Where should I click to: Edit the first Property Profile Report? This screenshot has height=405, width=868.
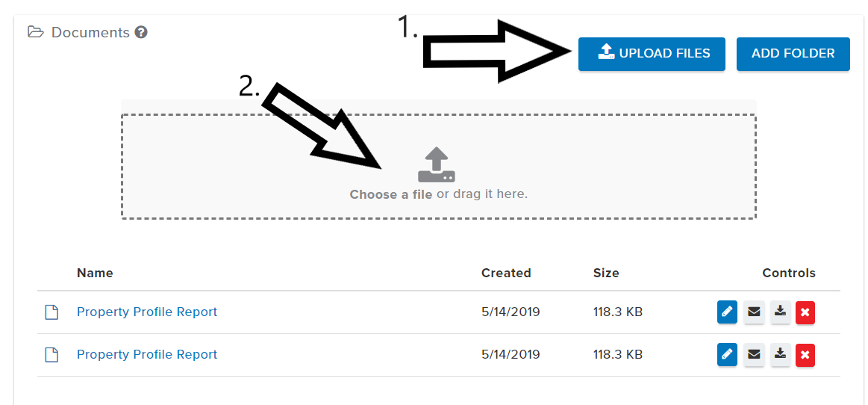coord(727,312)
